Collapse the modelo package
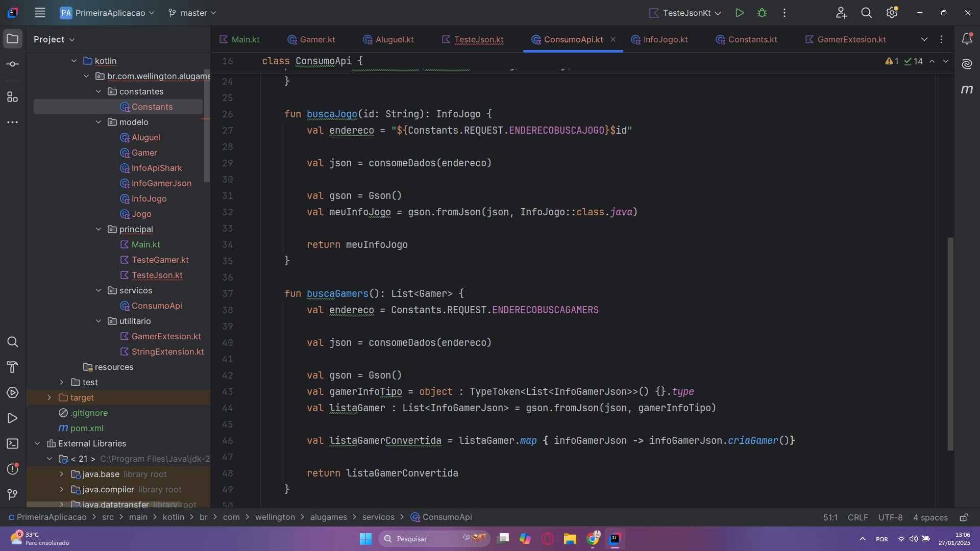 99,122
